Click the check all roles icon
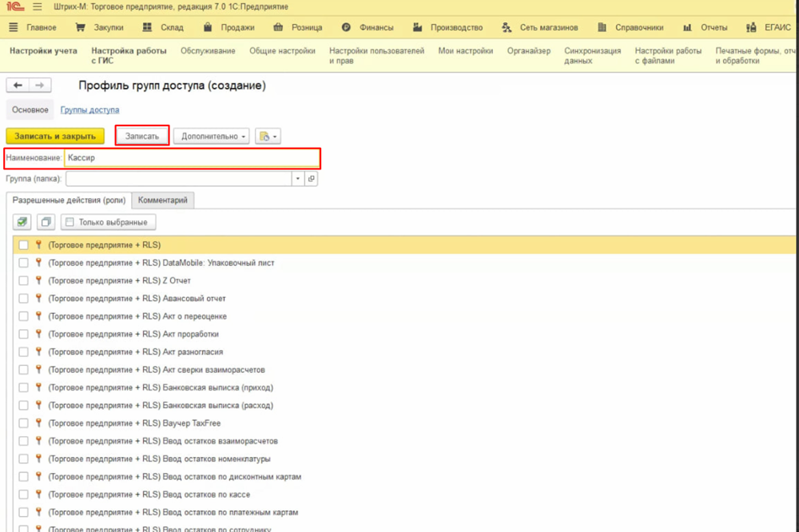This screenshot has height=532, width=799. click(22, 222)
